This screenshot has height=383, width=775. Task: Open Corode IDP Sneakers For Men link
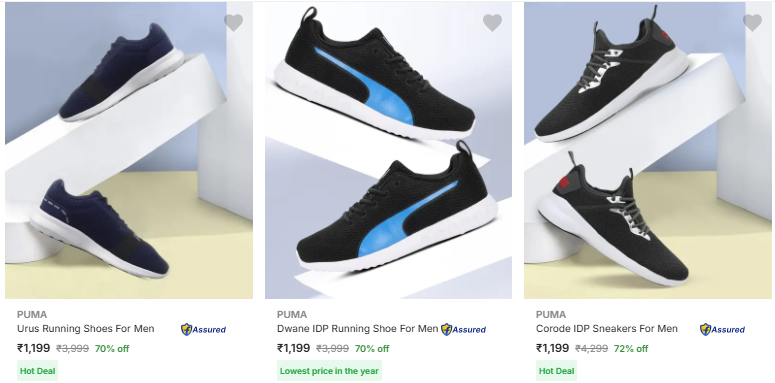click(x=606, y=329)
